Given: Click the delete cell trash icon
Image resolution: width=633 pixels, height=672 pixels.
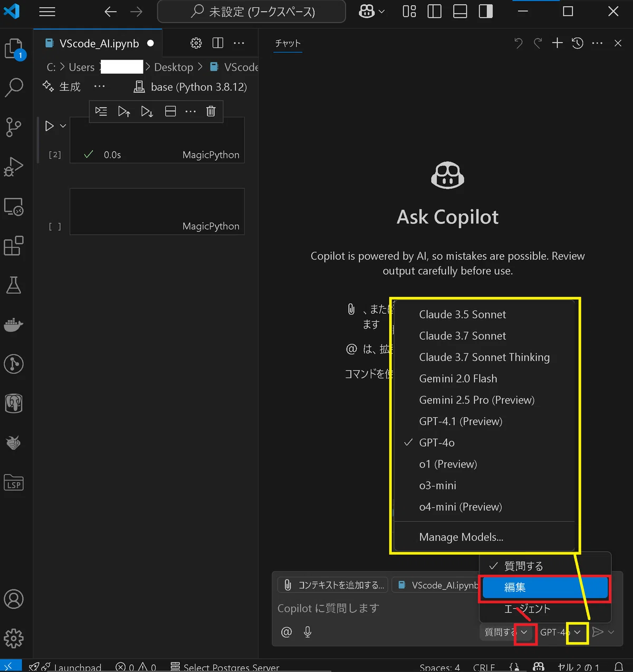Looking at the screenshot, I should tap(210, 111).
